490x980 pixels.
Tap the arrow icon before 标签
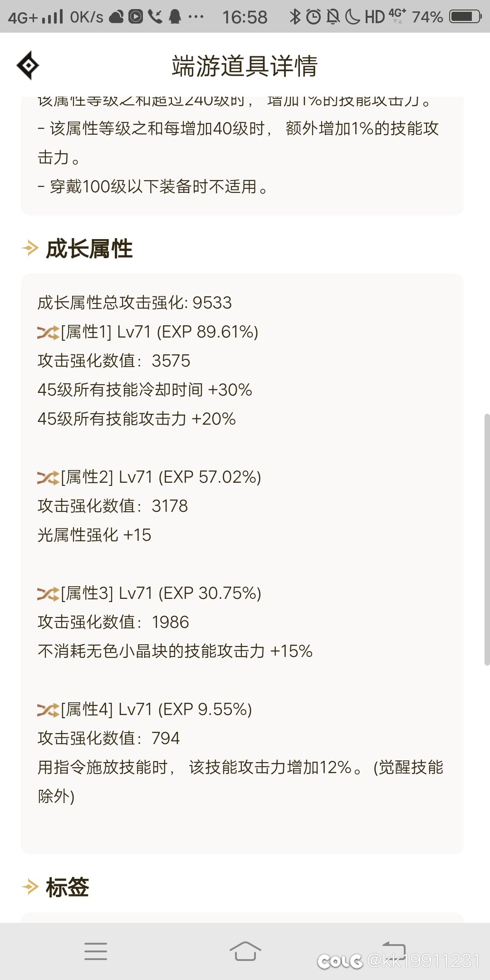click(30, 887)
